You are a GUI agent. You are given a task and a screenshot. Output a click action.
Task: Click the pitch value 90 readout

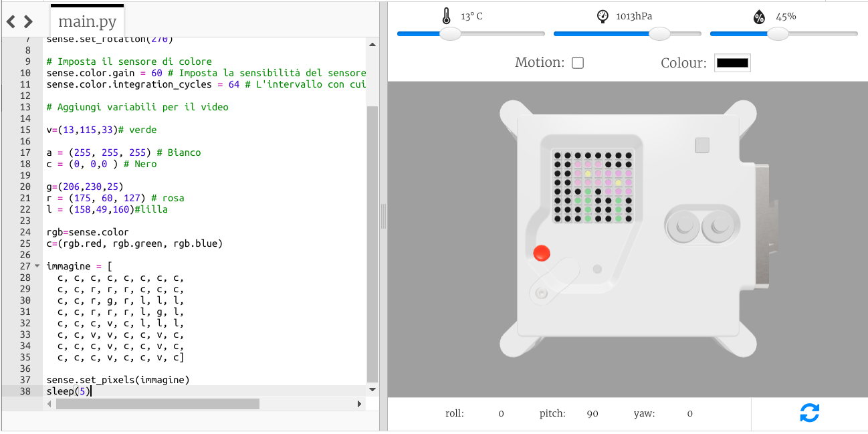592,413
